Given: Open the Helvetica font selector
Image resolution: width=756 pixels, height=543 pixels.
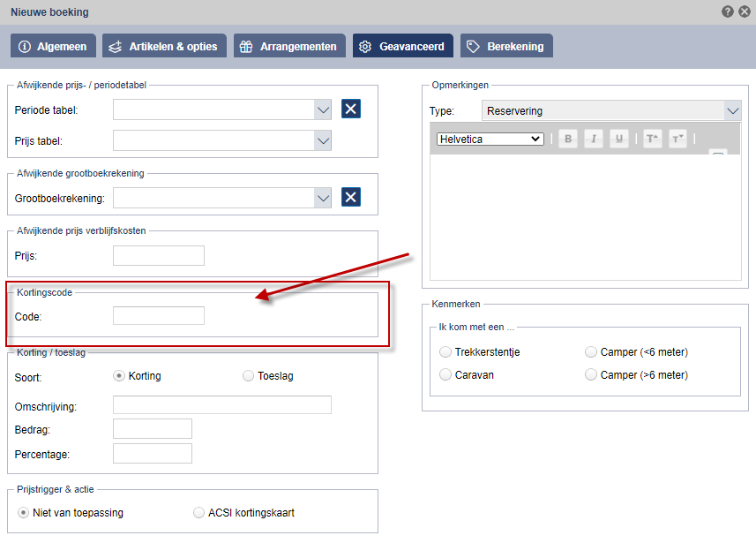Looking at the screenshot, I should pyautogui.click(x=490, y=139).
